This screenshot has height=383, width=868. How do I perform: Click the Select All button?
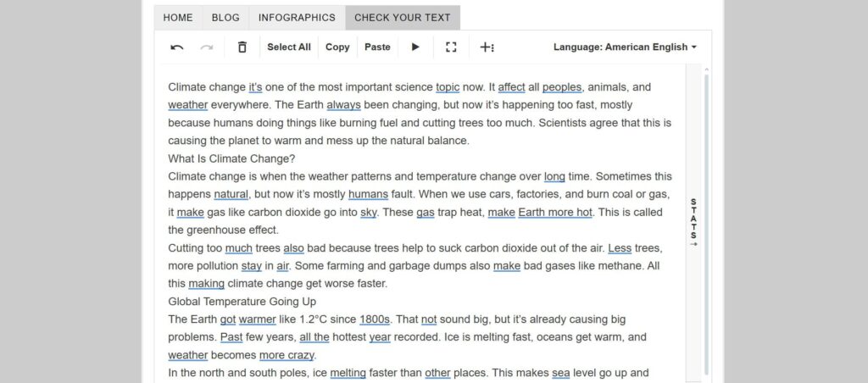(289, 47)
